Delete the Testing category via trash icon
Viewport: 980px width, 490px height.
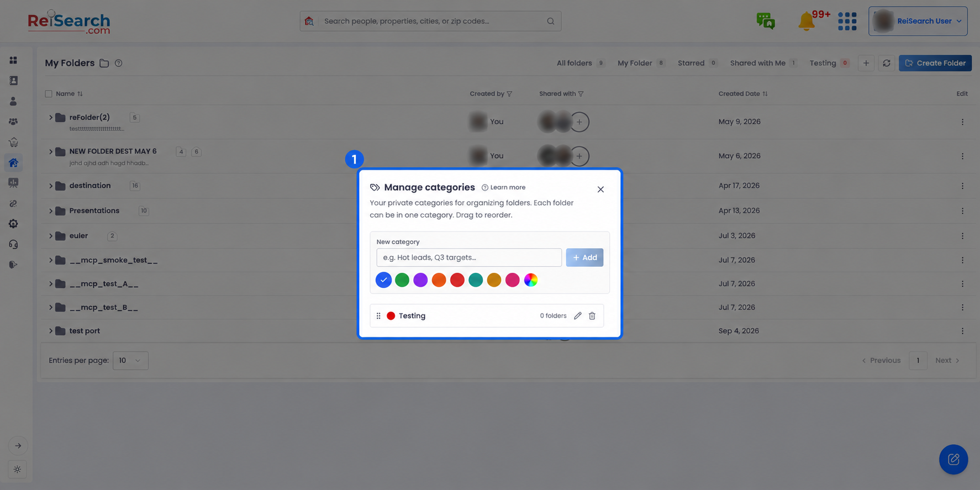pyautogui.click(x=592, y=316)
